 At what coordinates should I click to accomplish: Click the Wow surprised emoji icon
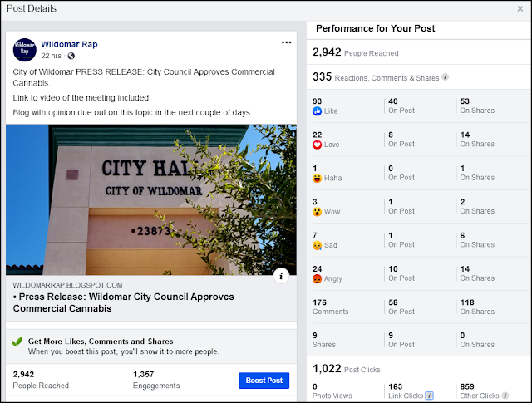pyautogui.click(x=317, y=212)
